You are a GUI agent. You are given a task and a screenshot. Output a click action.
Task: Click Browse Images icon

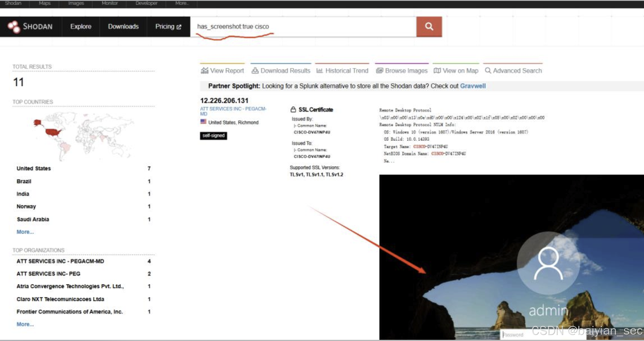point(379,70)
